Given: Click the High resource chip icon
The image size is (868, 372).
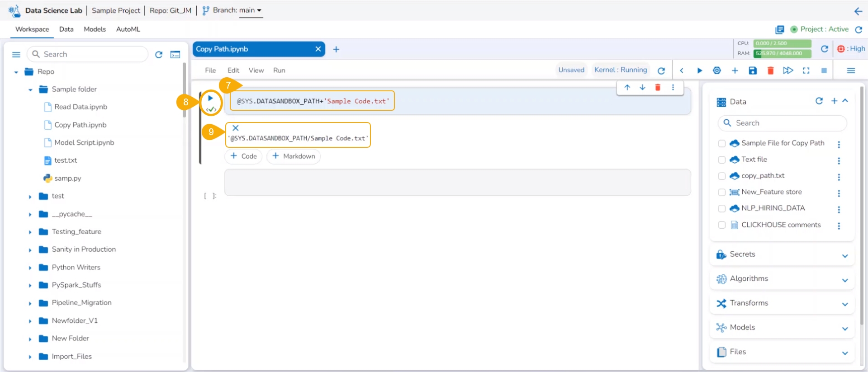Looking at the screenshot, I should coord(841,49).
